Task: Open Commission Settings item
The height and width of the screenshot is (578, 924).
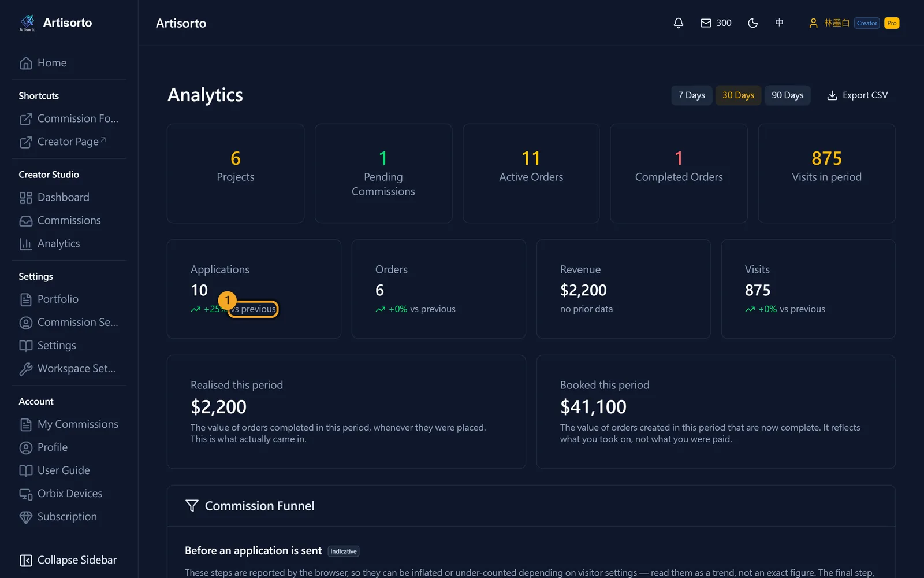Action: click(x=69, y=322)
